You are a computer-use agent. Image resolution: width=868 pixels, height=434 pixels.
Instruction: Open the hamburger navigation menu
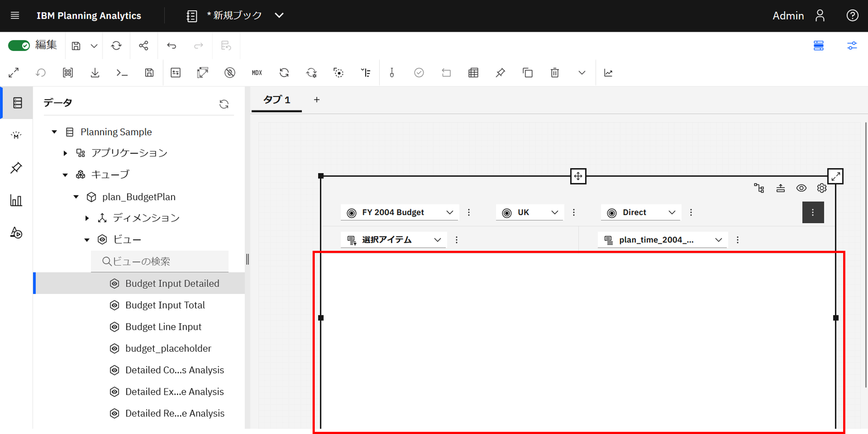(15, 16)
